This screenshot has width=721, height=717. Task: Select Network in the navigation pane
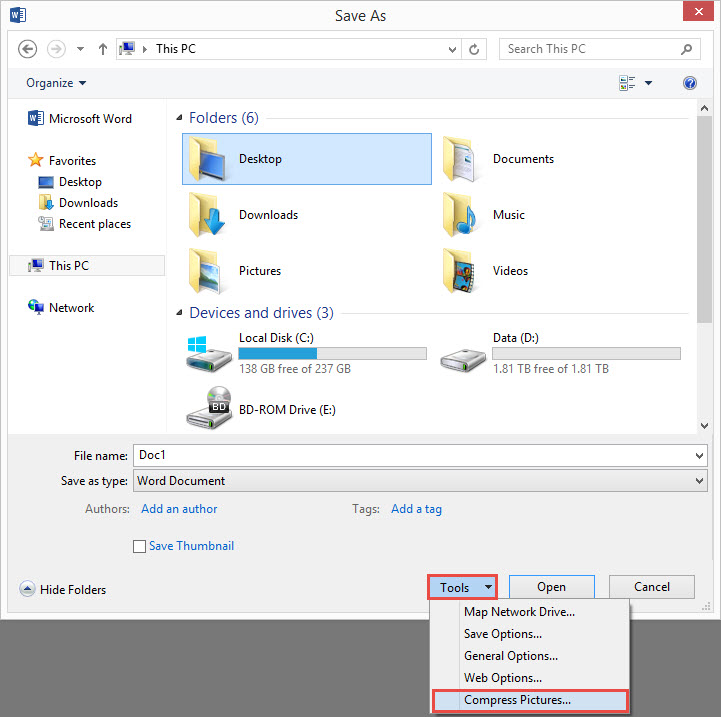[x=71, y=308]
